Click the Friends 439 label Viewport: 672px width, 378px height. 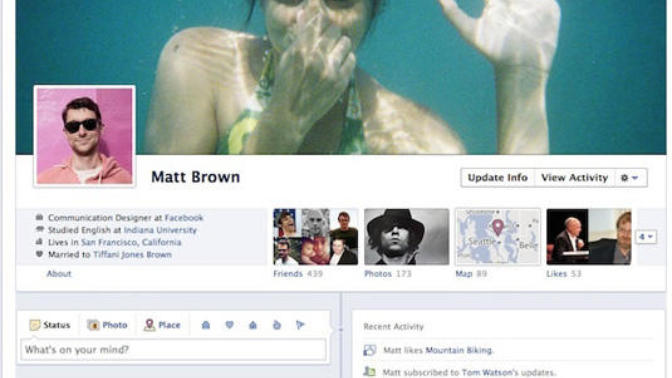(x=298, y=274)
